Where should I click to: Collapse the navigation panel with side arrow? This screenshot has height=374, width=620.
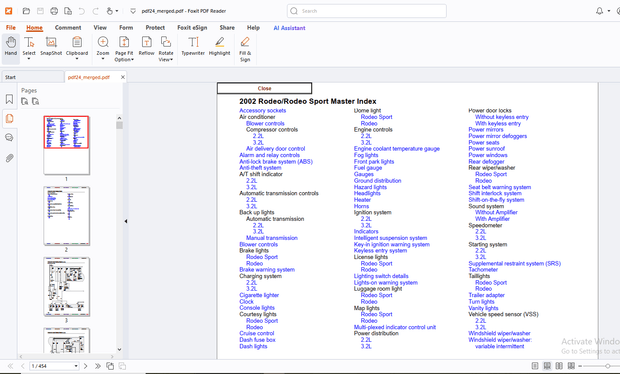click(126, 221)
